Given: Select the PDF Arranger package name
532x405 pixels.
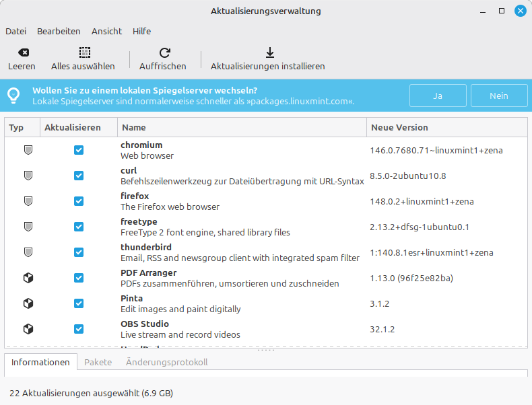Looking at the screenshot, I should coord(149,273).
